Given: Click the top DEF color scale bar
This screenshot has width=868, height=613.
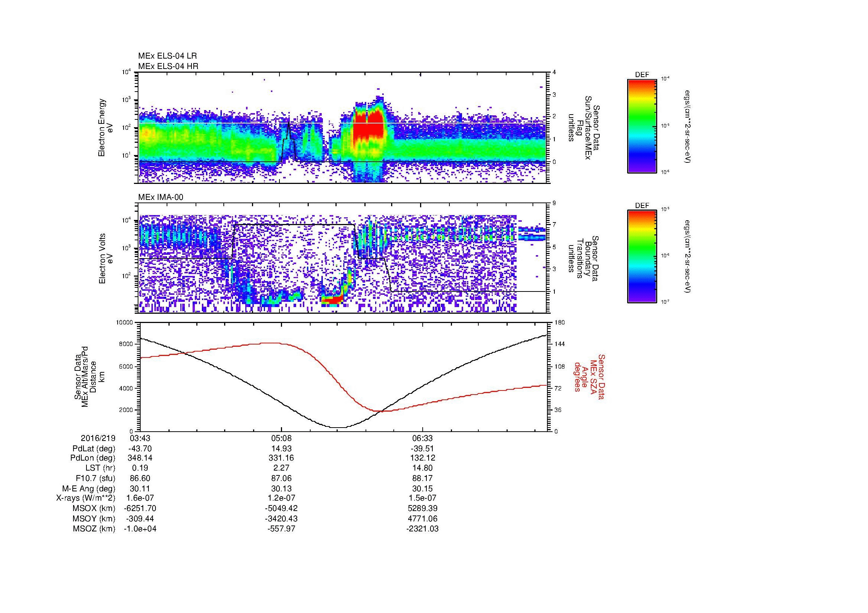Looking at the screenshot, I should [x=642, y=126].
